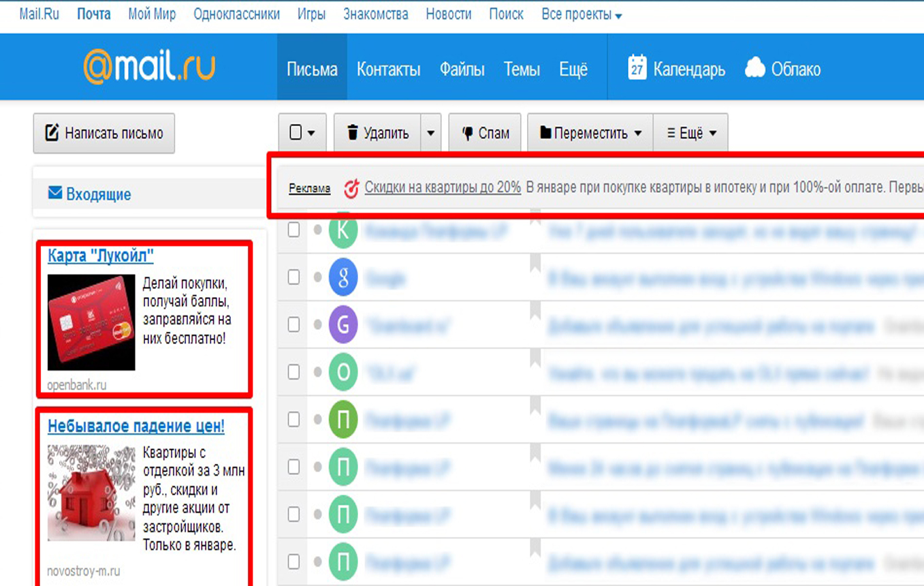Click the red Лукойл card ad image

click(x=91, y=322)
